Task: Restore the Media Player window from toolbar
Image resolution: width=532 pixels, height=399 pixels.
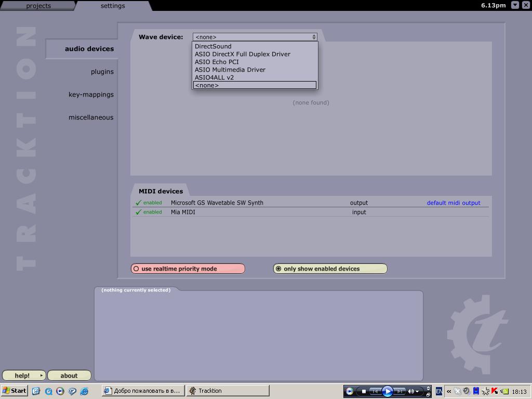Action: (428, 394)
